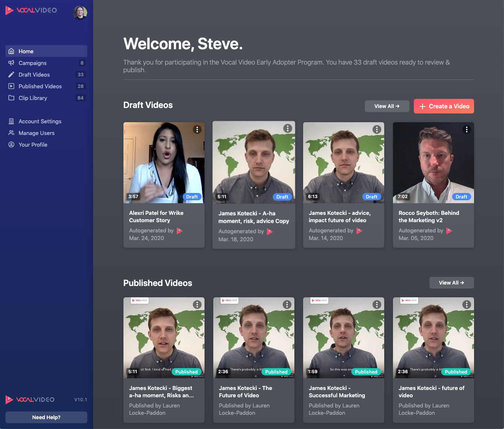The height and width of the screenshot is (429, 504).
Task: Open options menu on Rocco Seyboth draft
Action: 467,130
